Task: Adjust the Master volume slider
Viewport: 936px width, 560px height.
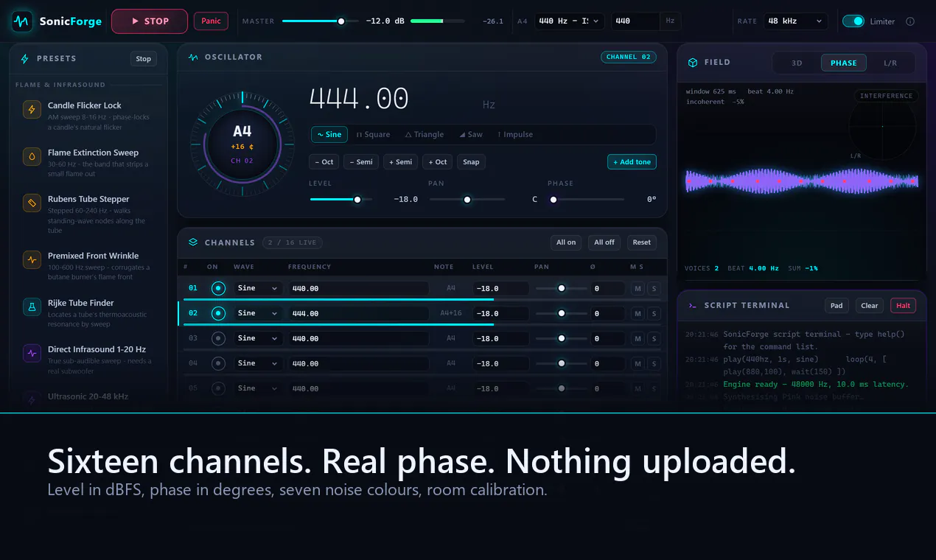Action: [320, 21]
